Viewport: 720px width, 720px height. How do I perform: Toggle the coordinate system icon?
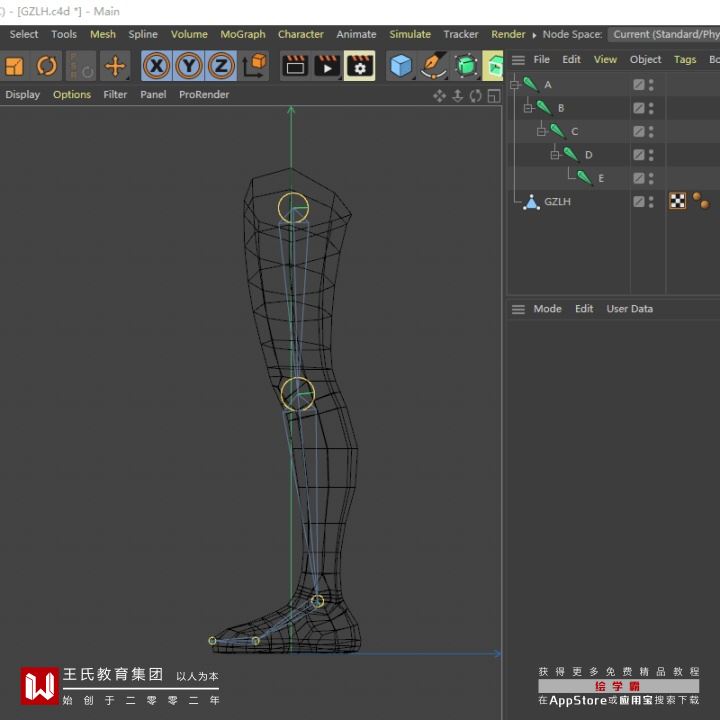255,66
